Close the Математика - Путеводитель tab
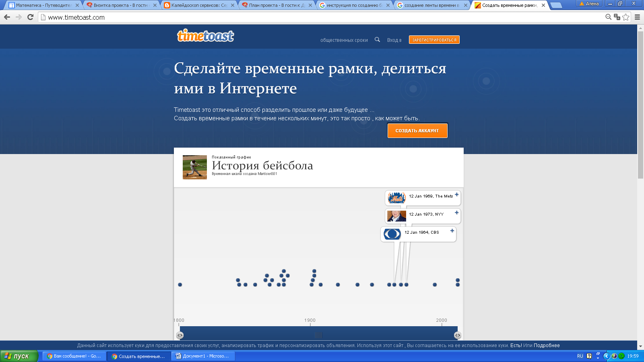 pyautogui.click(x=77, y=5)
